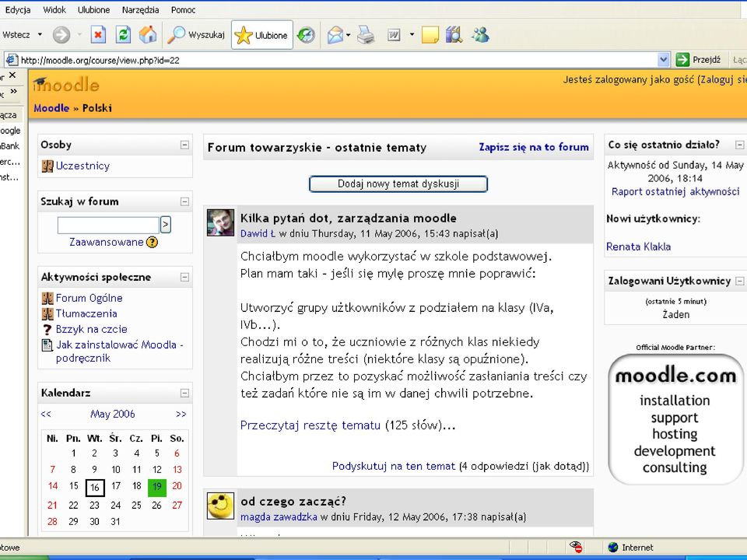Viewport: 747px width, 560px height.
Task: Open the yellow note Discuss icon
Action: (430, 35)
